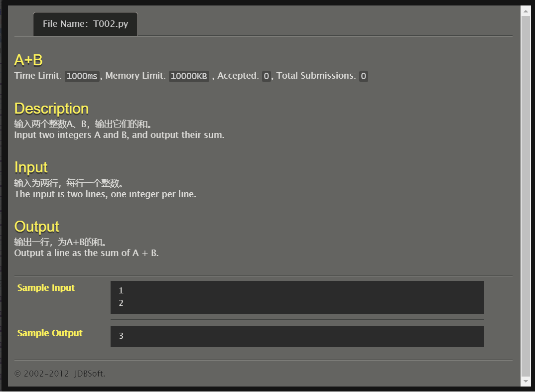Select the Sample Output label
The height and width of the screenshot is (392, 535).
[50, 333]
